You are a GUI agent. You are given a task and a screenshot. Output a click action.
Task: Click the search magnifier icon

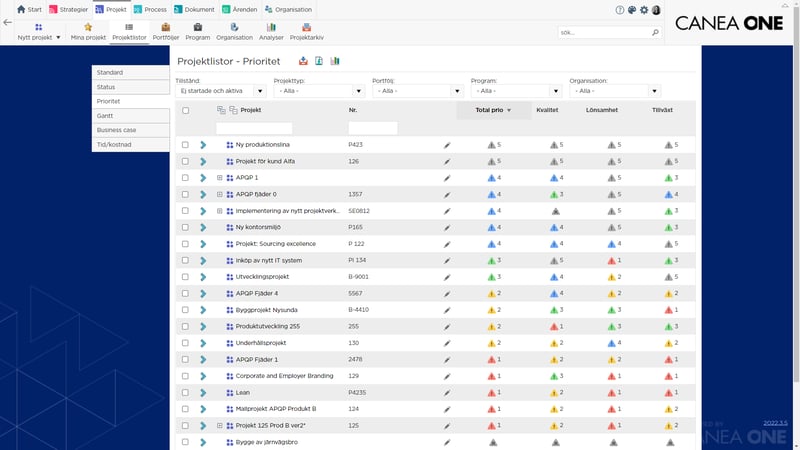click(655, 32)
